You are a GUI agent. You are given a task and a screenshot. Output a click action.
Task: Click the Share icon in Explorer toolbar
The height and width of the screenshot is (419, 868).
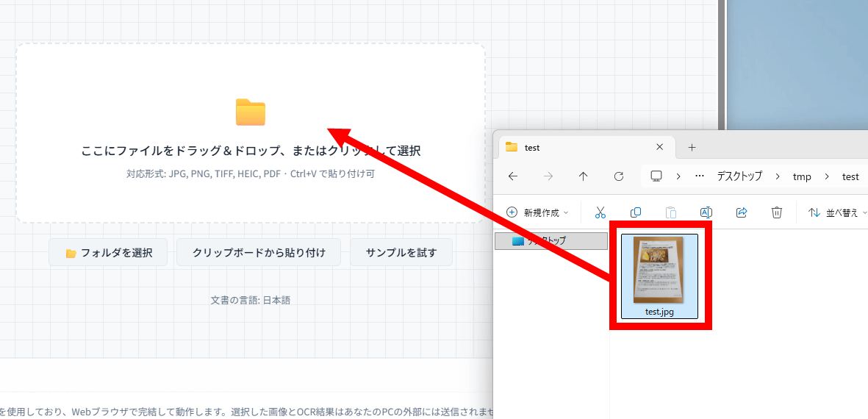pyautogui.click(x=742, y=212)
